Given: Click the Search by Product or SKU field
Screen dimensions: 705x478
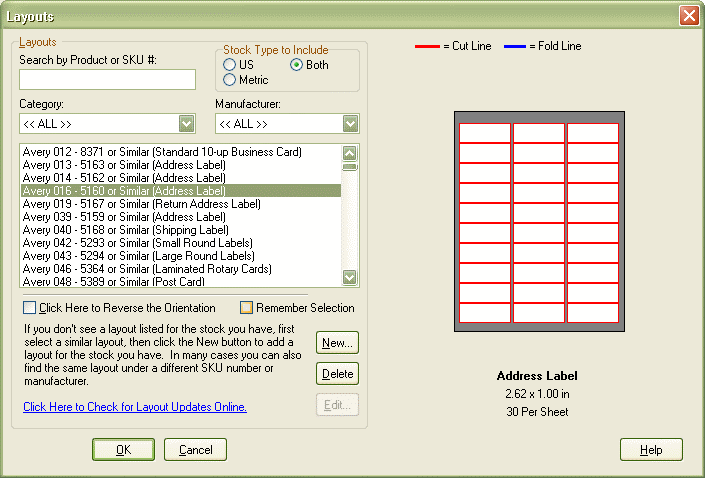Looking at the screenshot, I should coord(107,80).
